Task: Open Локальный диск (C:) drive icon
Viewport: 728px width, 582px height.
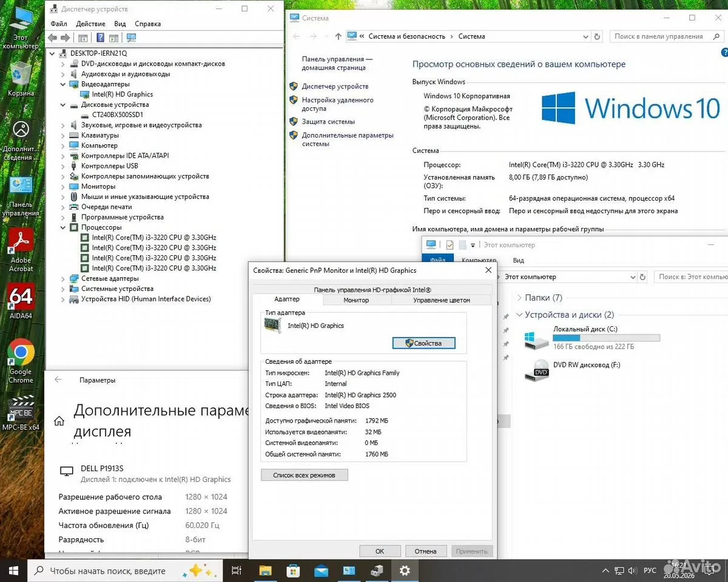Action: 537,339
